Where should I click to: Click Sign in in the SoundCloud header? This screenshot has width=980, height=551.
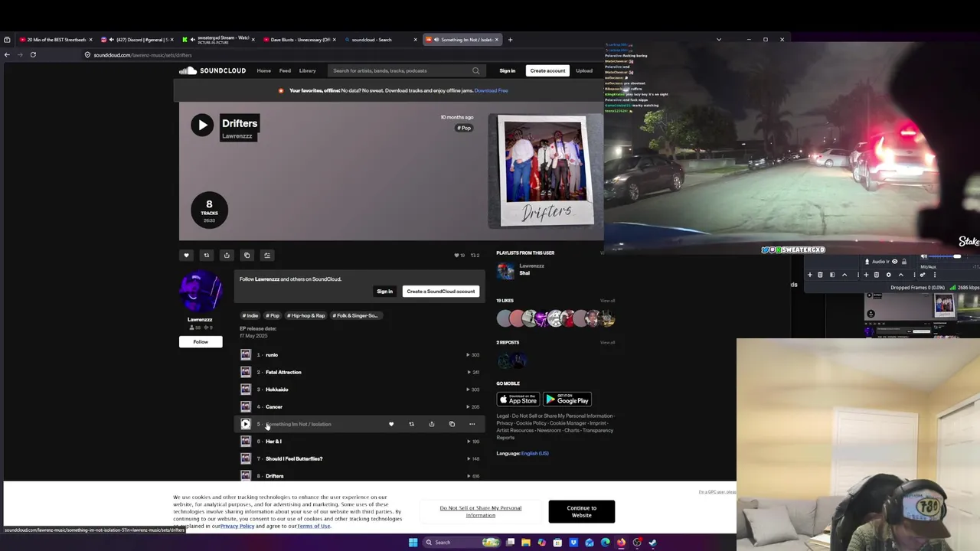(x=508, y=70)
